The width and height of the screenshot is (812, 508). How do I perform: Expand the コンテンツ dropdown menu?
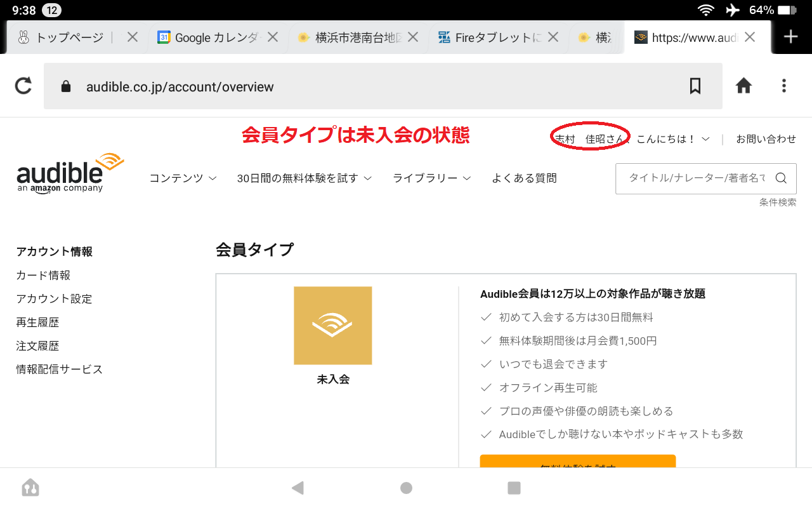(x=183, y=178)
